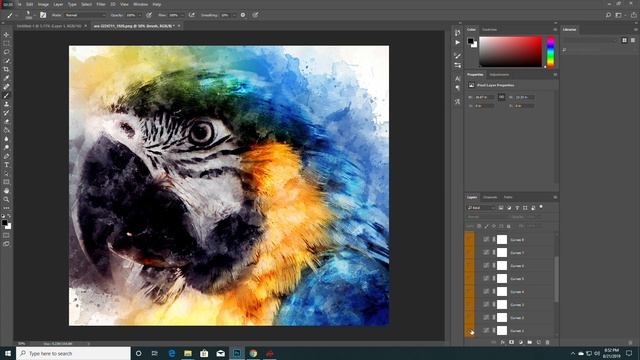This screenshot has height=360, width=640.
Task: Select the Brush tool in left toolbar
Action: pyautogui.click(x=6, y=96)
